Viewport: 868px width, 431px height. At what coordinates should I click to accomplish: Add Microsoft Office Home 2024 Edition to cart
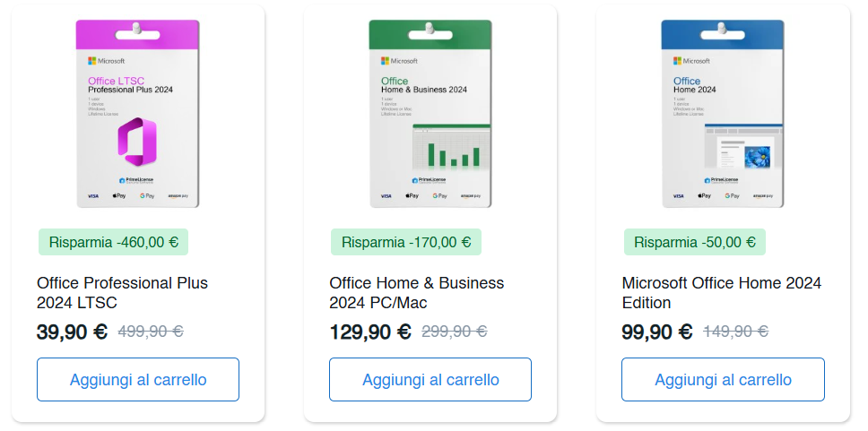[x=723, y=380]
